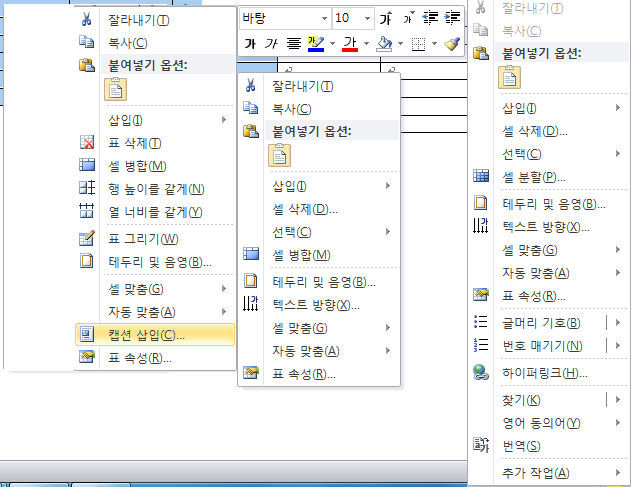Screen dimensions: 631x487
Task: Click scissors icon for 잘라내기 in leftmost menu
Action: [87, 19]
